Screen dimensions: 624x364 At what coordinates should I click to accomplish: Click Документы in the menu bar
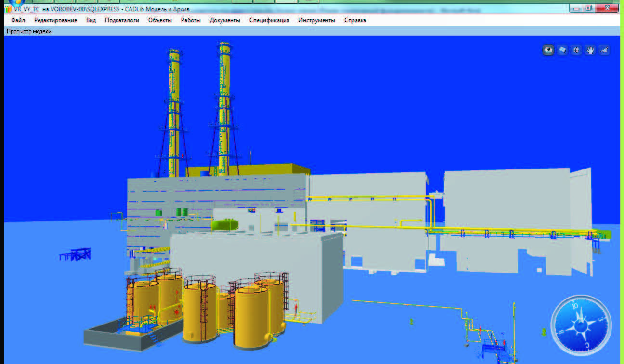click(225, 20)
